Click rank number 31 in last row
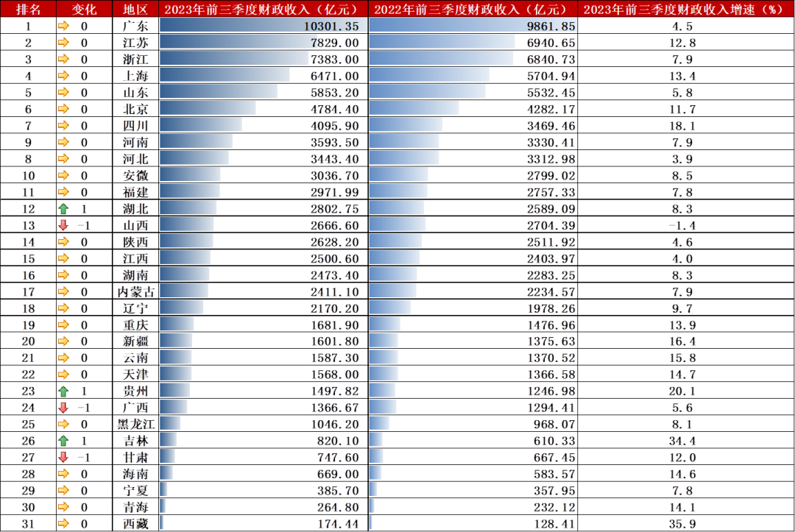The image size is (795, 532). click(x=29, y=524)
